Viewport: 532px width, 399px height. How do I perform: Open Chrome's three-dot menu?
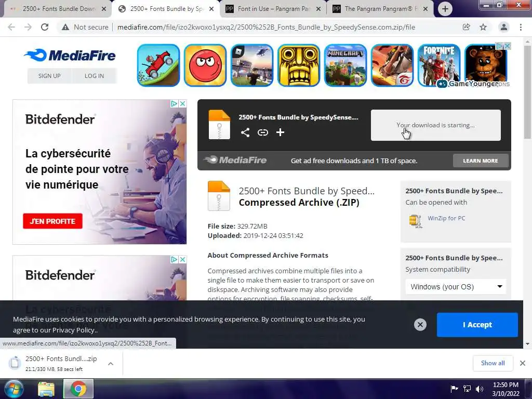coord(521,27)
